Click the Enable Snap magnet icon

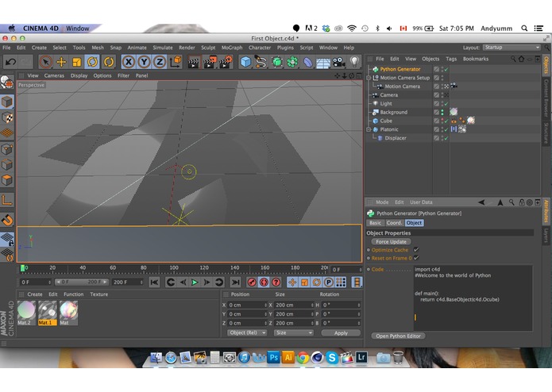(7, 220)
